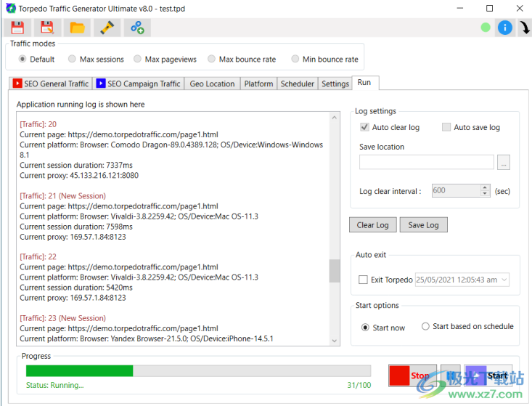Click the red Stop button
532x406 pixels.
pyautogui.click(x=412, y=375)
